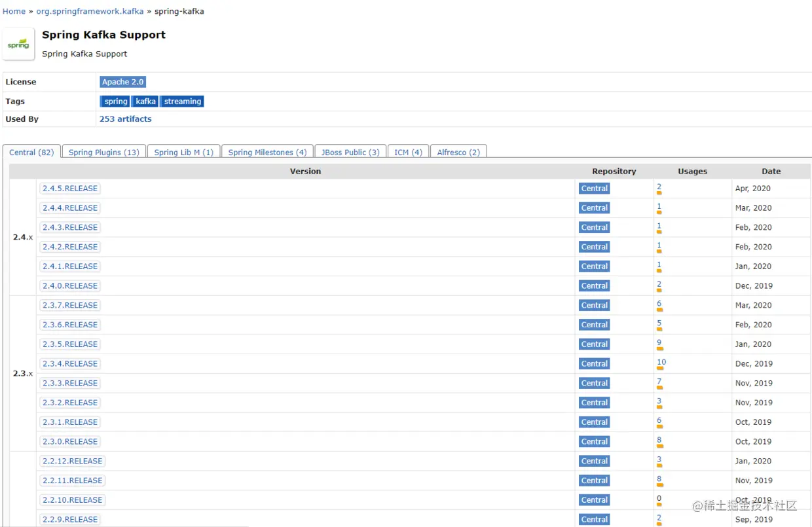The width and height of the screenshot is (812, 527).
Task: Open version 2.4.4.RELEASE
Action: tap(70, 208)
